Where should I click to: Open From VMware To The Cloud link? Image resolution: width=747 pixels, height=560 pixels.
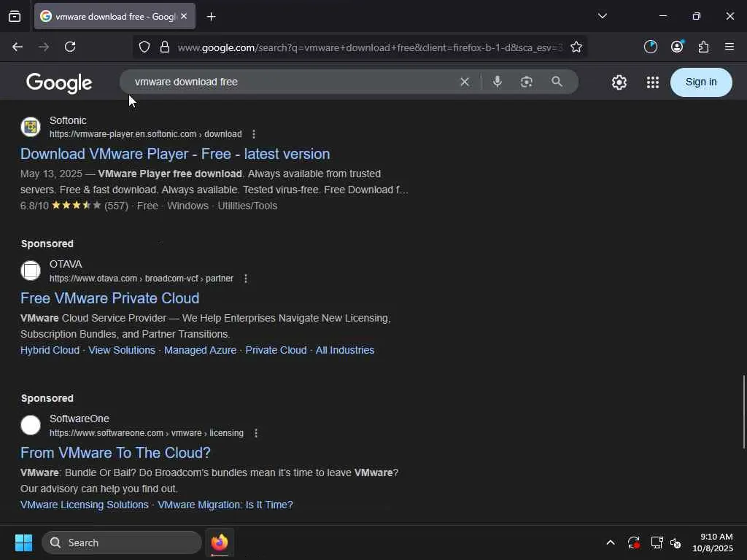(115, 453)
